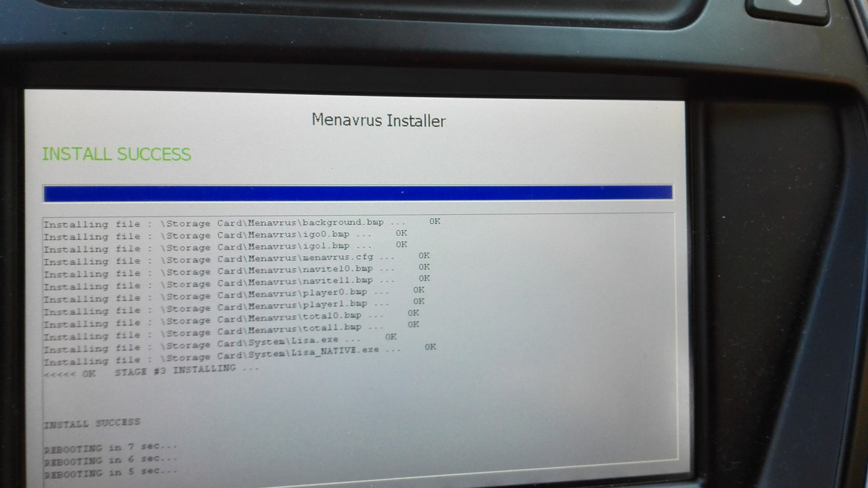Select the background.bmp install log line
Image resolution: width=868 pixels, height=488 pixels.
click(242, 223)
